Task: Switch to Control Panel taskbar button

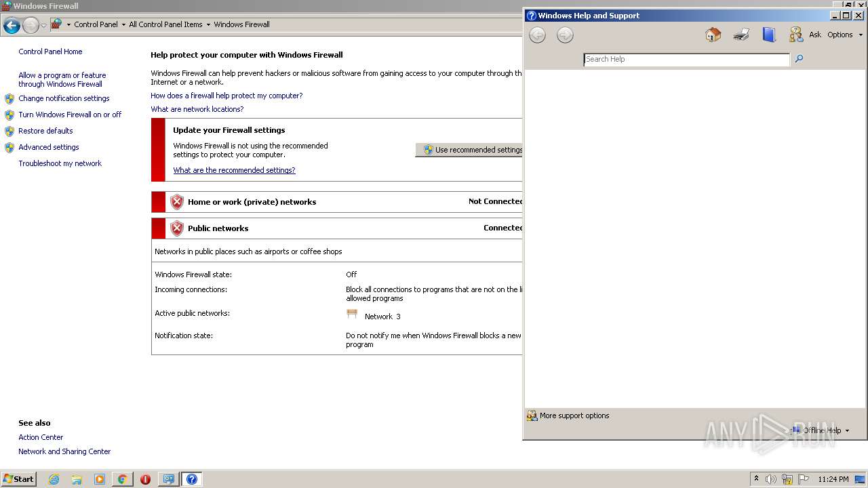Action: (168, 479)
